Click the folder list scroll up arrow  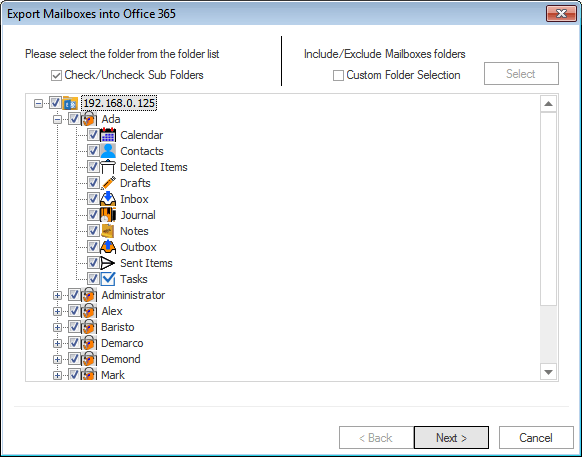[x=548, y=104]
